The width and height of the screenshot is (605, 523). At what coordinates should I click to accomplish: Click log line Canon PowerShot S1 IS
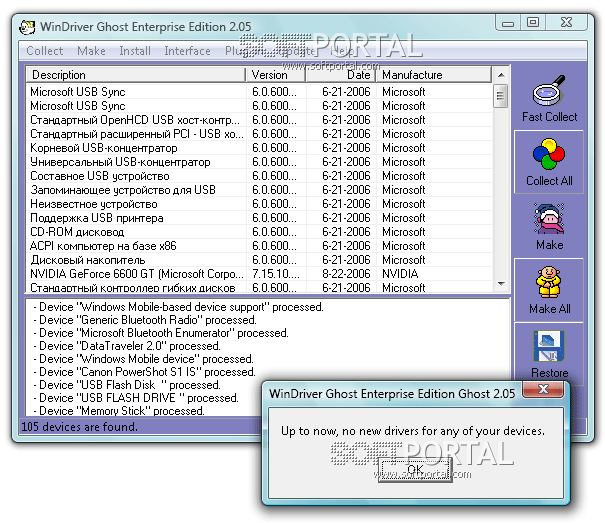tap(145, 372)
